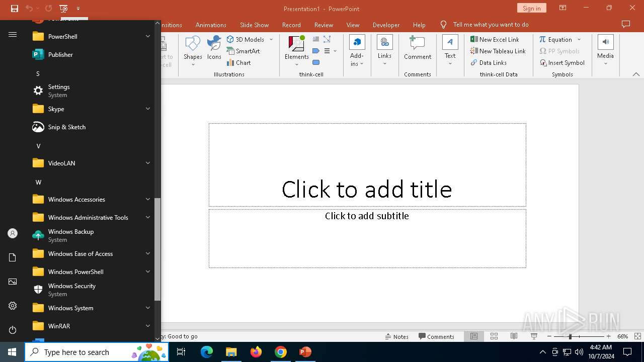The width and height of the screenshot is (644, 362).
Task: Switch to Normal view
Action: (x=474, y=336)
